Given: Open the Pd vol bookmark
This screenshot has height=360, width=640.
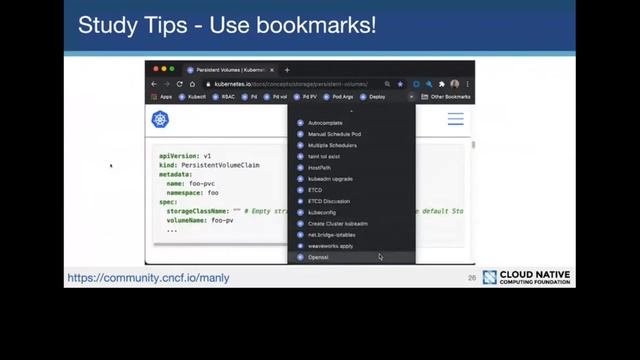Looking at the screenshot, I should [x=276, y=97].
